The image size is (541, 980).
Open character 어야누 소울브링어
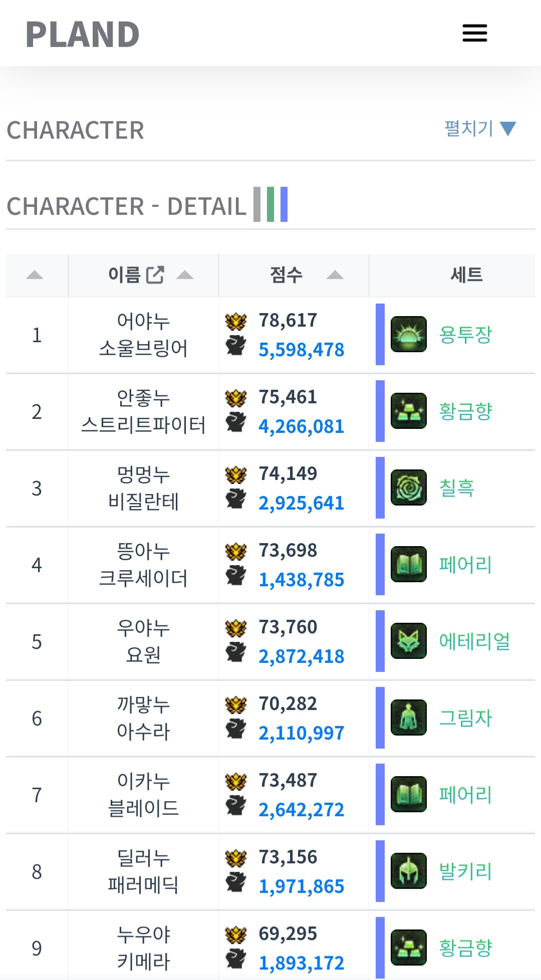pos(143,335)
